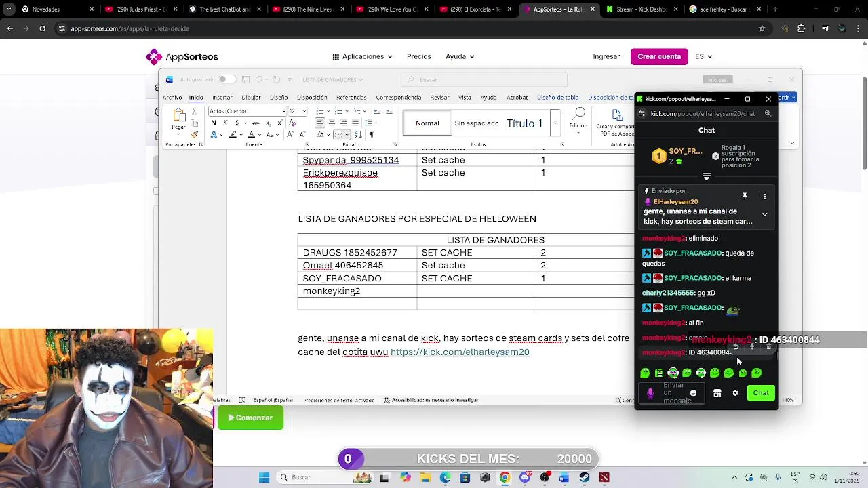Switch to Diseño de tabla tab
Viewport: 868px width, 488px height.
(558, 98)
